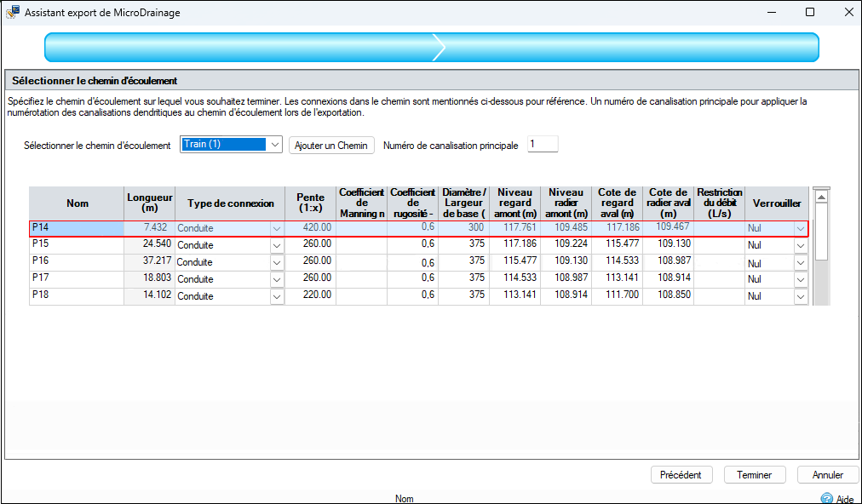The height and width of the screenshot is (504, 862).
Task: Click diameter value 375 in row P16
Action: [464, 262]
